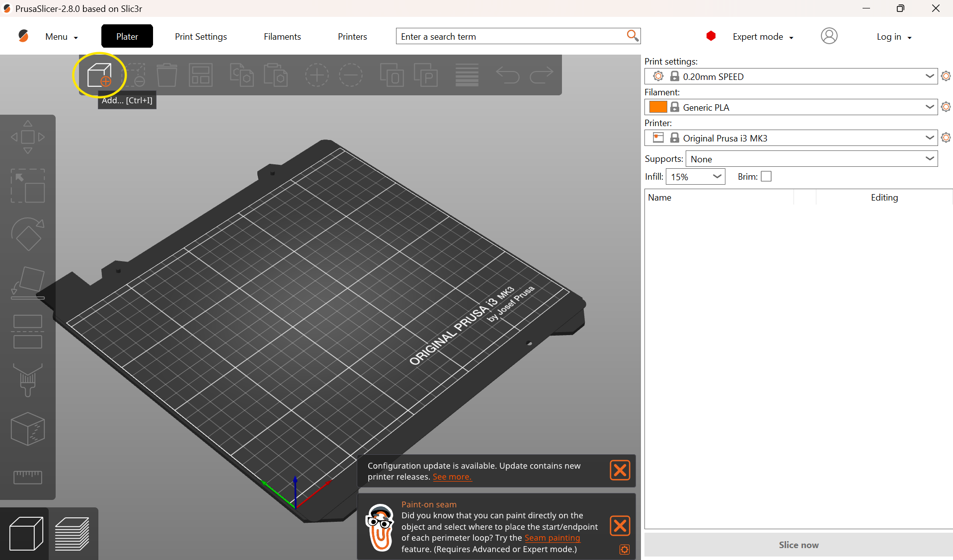Click the Split to objects icon

(392, 75)
